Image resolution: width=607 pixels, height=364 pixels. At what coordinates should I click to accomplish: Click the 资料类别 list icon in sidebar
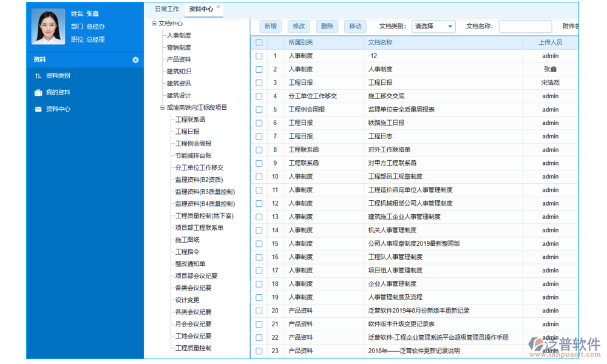[x=36, y=76]
